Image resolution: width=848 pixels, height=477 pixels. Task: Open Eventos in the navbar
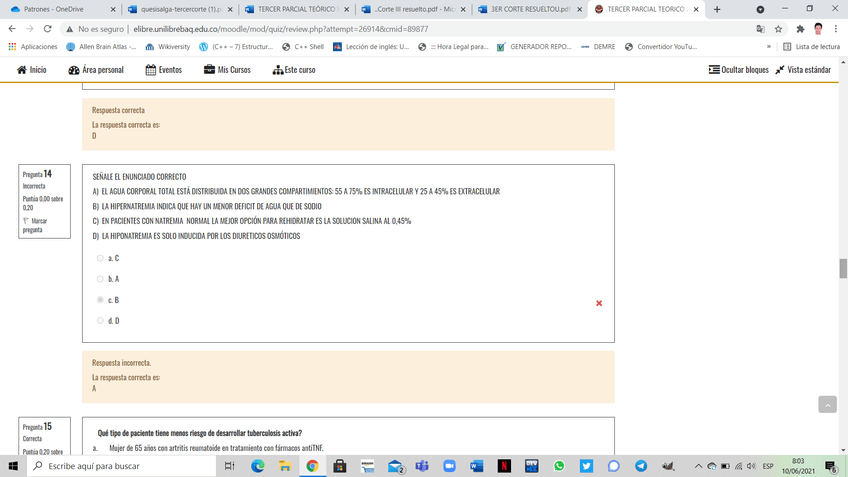tap(163, 70)
